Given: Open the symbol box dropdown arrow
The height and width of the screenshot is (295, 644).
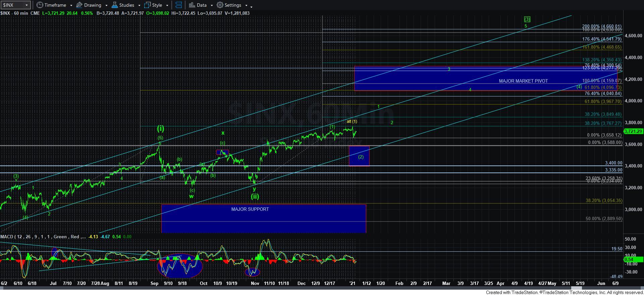Looking at the screenshot, I should pyautogui.click(x=27, y=5).
